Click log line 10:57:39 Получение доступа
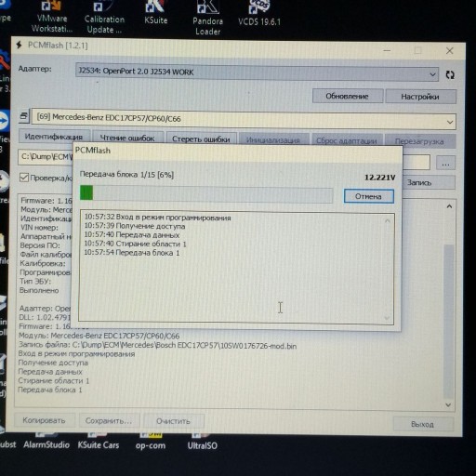The image size is (476, 476). (135, 226)
